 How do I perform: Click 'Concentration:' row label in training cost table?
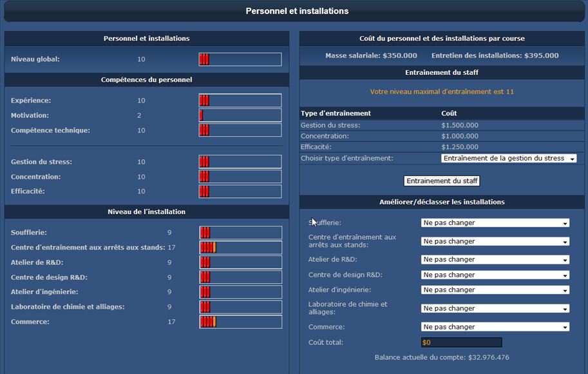(325, 136)
